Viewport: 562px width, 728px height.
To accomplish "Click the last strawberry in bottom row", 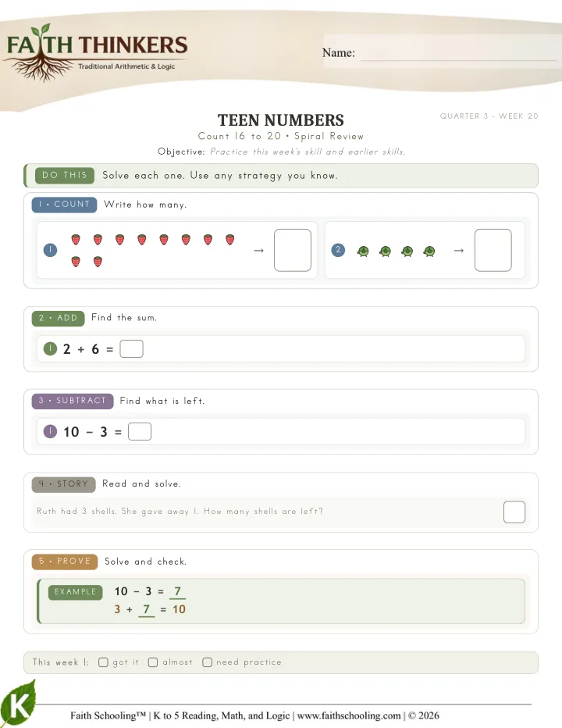I will coord(98,262).
